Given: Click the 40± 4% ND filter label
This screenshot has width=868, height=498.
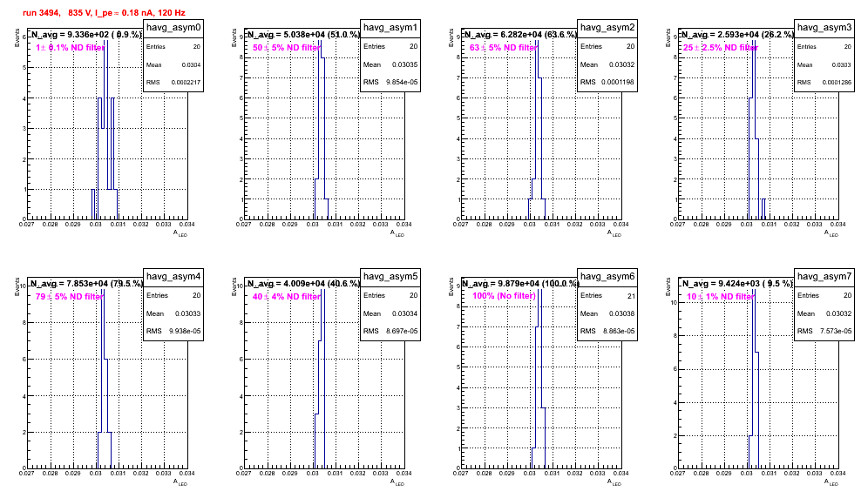Looking at the screenshot, I should click(x=287, y=297).
